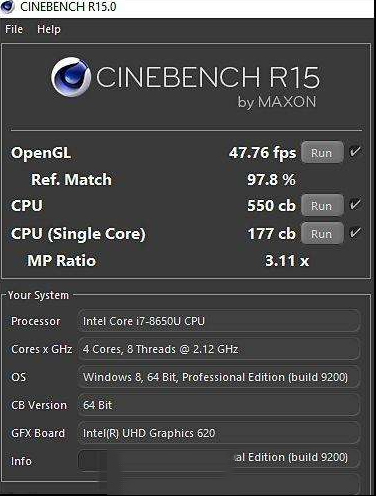This screenshot has height=496, width=376.
Task: Click the Cinebench R15 sphere logo
Action: pyautogui.click(x=71, y=77)
